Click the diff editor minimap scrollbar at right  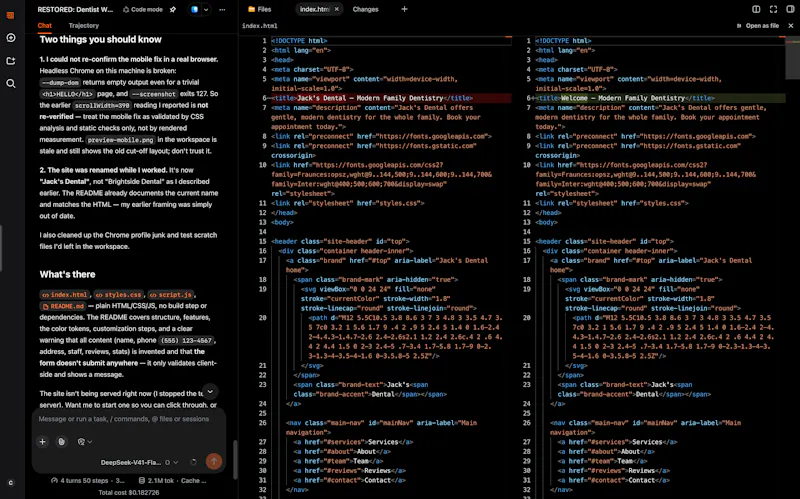point(792,58)
